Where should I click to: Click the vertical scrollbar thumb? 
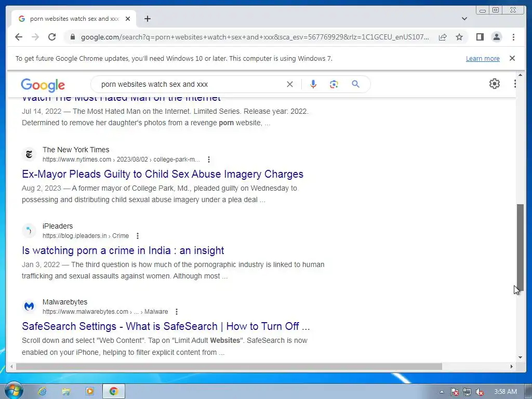520,247
